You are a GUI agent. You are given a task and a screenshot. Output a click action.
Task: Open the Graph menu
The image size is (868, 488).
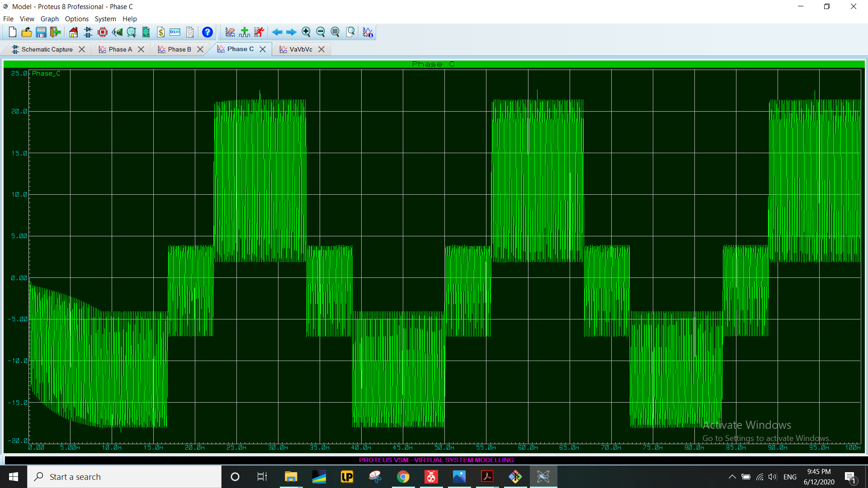tap(49, 19)
